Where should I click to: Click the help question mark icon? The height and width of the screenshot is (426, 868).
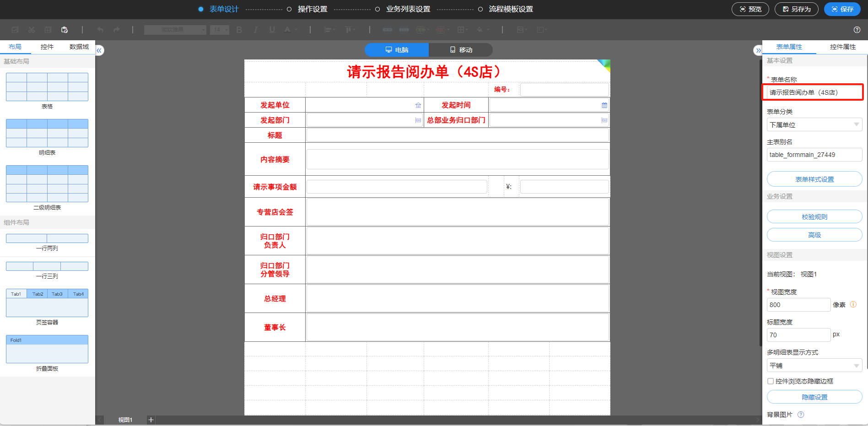(x=857, y=30)
